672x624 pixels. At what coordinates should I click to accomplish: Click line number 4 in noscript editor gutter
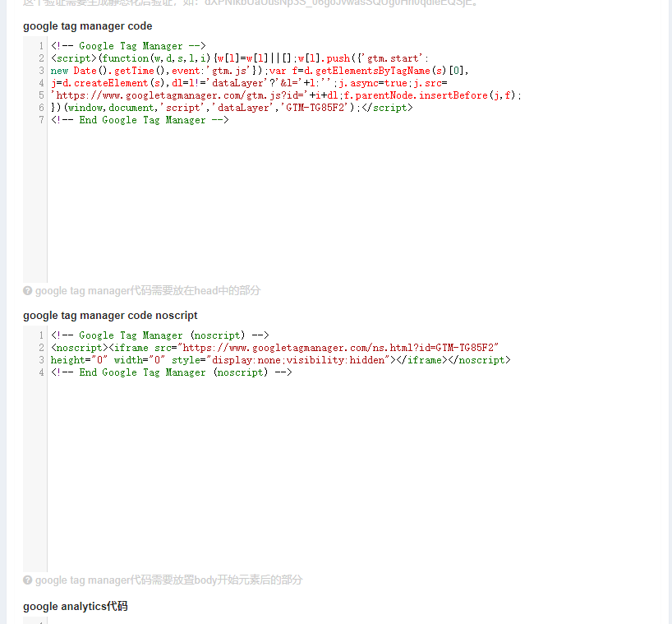tap(41, 372)
